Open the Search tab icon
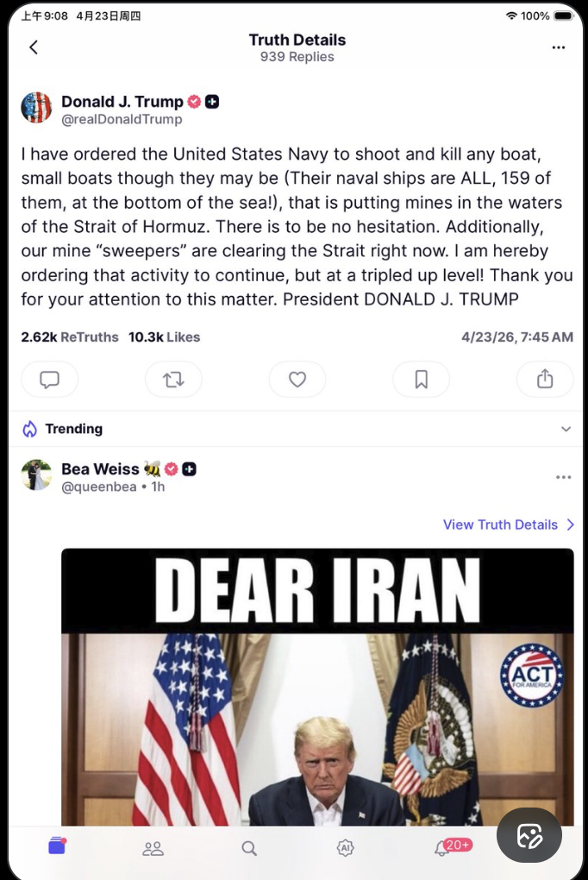The height and width of the screenshot is (880, 588). click(x=249, y=849)
